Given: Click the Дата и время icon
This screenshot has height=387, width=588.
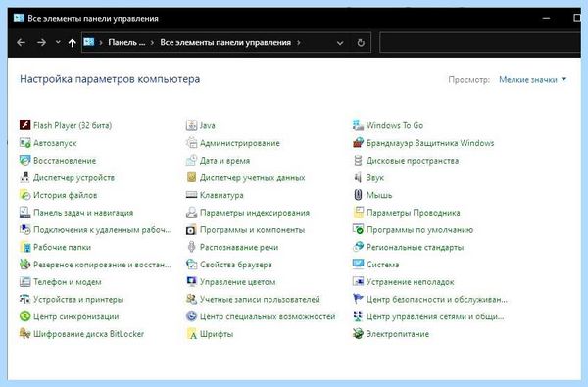Looking at the screenshot, I should coord(191,160).
